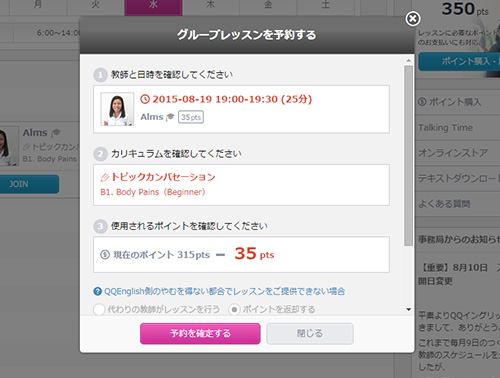The width and height of the screenshot is (500, 378).
Task: Click lesson date text 2015-08-19 19:00-19:30
Action: [232, 99]
